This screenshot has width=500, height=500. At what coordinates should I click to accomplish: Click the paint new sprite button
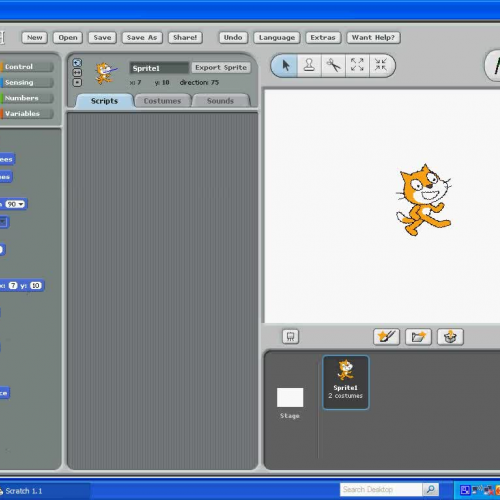(386, 337)
